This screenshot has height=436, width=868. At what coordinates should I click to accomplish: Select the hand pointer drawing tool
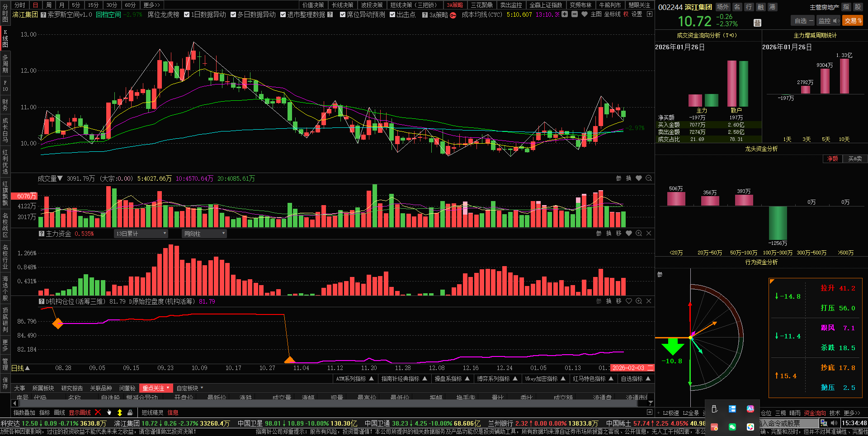coord(109,413)
